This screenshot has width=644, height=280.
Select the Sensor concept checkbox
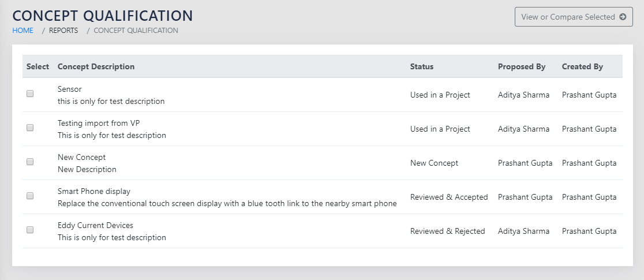30,94
